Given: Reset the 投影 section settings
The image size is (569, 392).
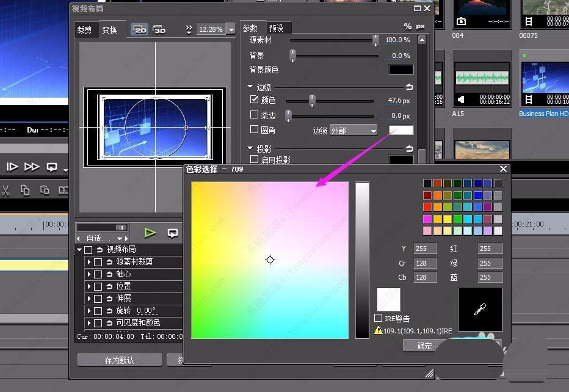Looking at the screenshot, I should 409,148.
